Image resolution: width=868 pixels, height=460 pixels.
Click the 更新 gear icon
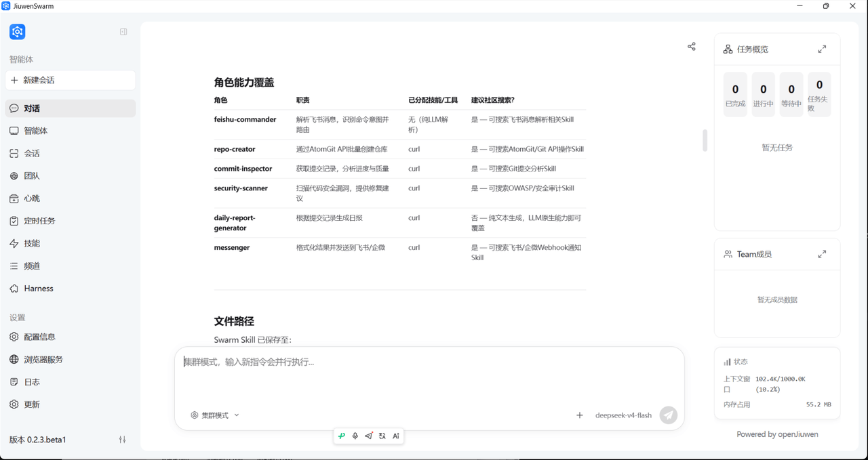point(14,404)
